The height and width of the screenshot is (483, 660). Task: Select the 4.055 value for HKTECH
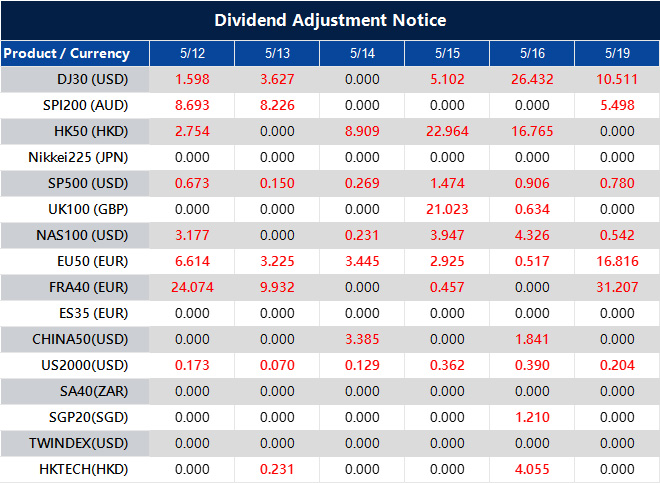click(x=532, y=469)
